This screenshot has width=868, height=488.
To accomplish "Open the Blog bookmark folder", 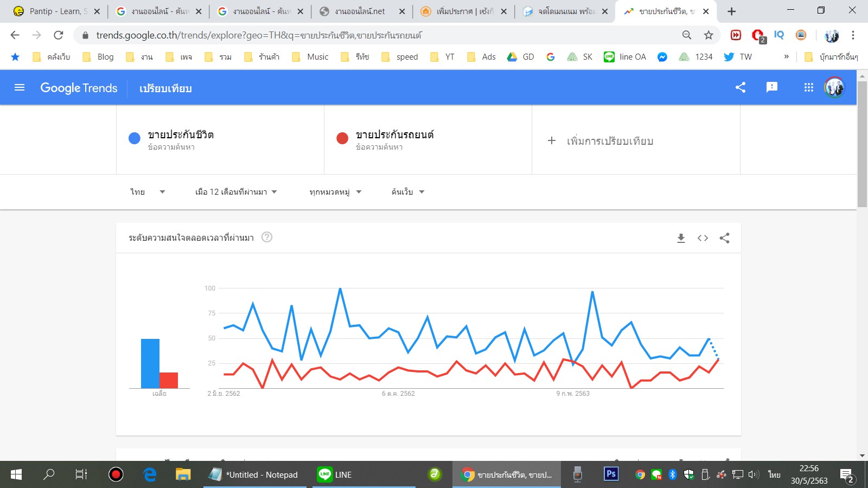I will pos(98,56).
